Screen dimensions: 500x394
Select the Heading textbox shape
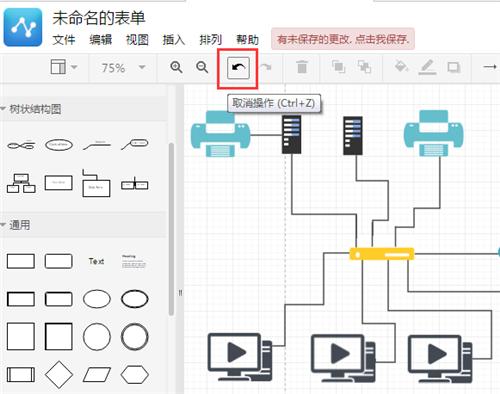[x=134, y=261]
